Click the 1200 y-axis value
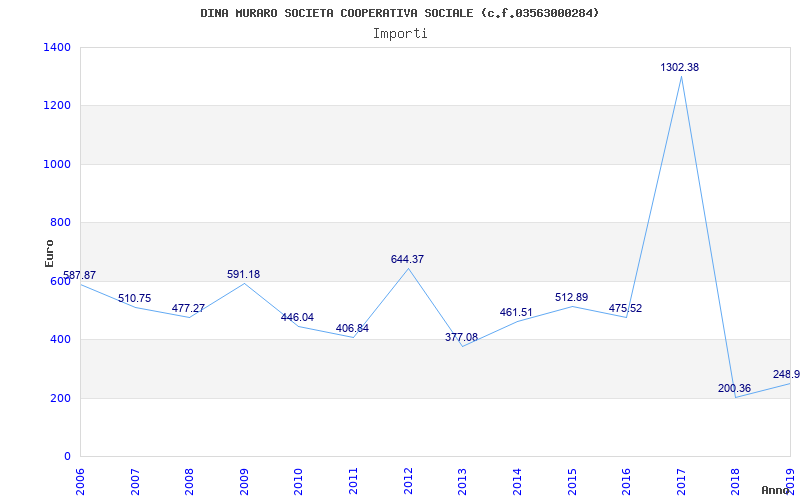 point(57,106)
